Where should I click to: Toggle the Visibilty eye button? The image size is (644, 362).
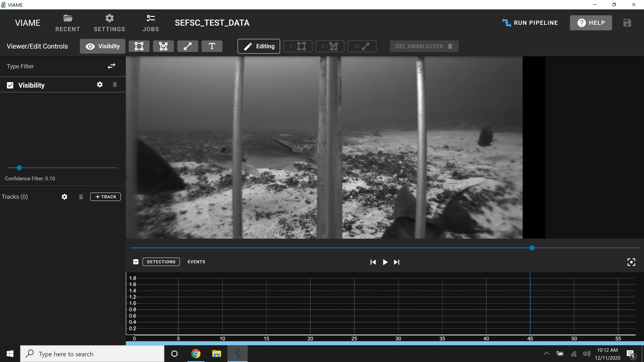[x=102, y=46]
